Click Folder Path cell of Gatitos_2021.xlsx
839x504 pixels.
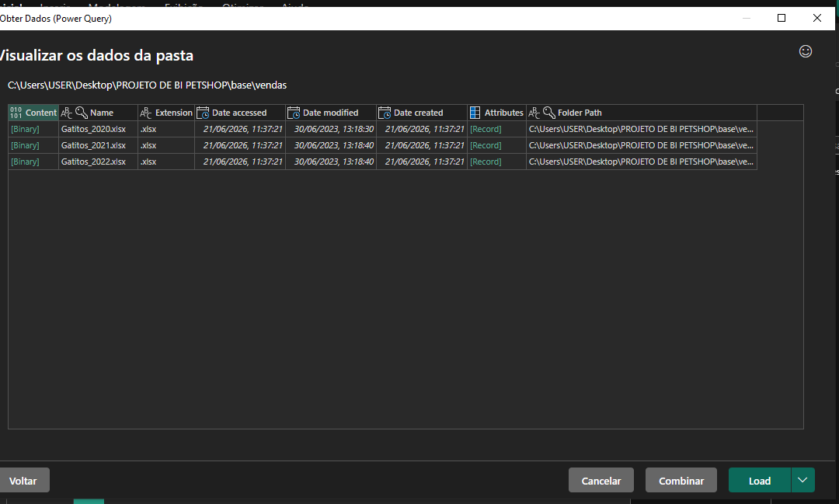point(642,145)
